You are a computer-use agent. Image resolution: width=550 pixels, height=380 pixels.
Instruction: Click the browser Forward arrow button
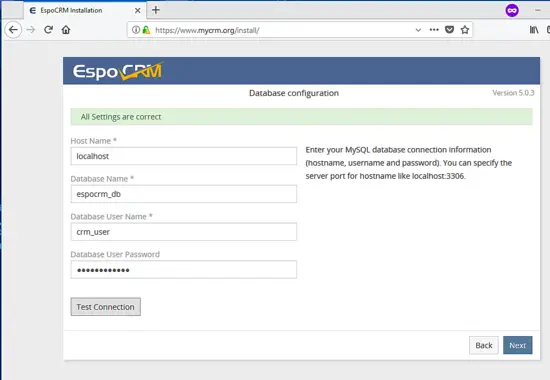[x=31, y=30]
